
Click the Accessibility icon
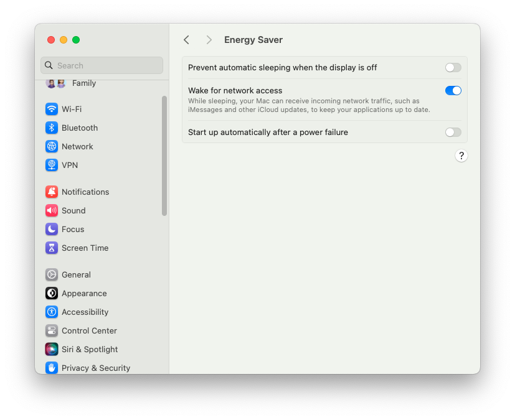pos(52,312)
